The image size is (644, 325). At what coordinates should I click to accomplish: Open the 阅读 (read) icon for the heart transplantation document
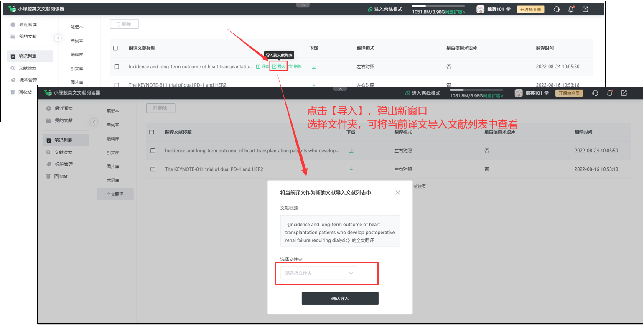click(265, 67)
